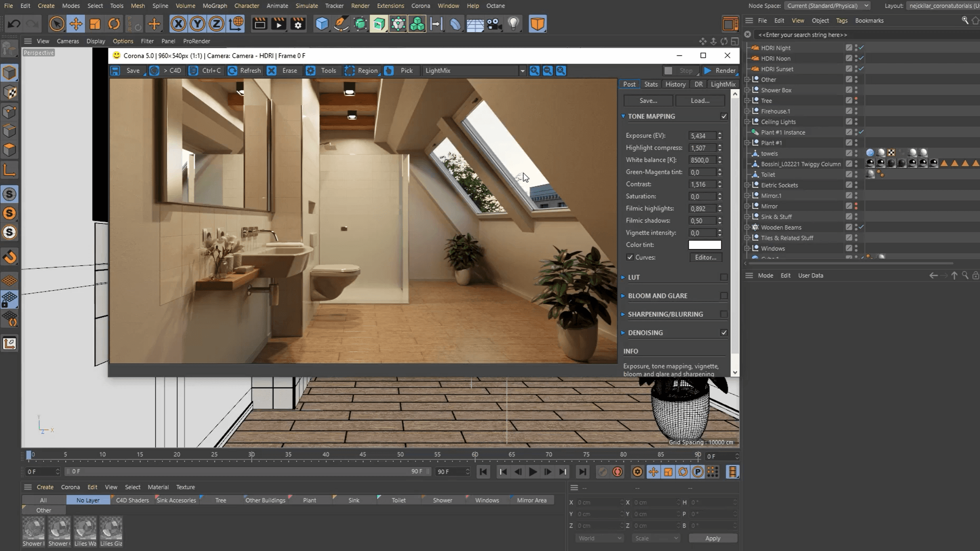Disable the Tone Mapping checkbox

[x=724, y=116]
